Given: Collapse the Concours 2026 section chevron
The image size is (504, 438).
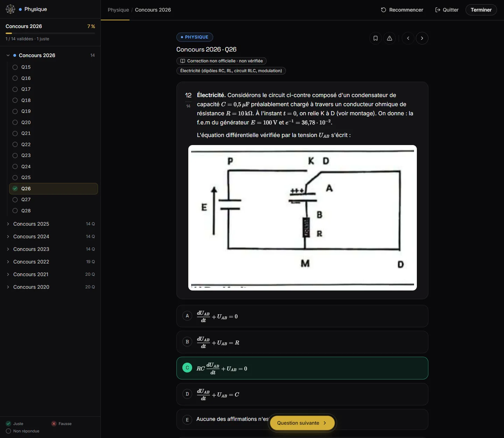Looking at the screenshot, I should 8,55.
